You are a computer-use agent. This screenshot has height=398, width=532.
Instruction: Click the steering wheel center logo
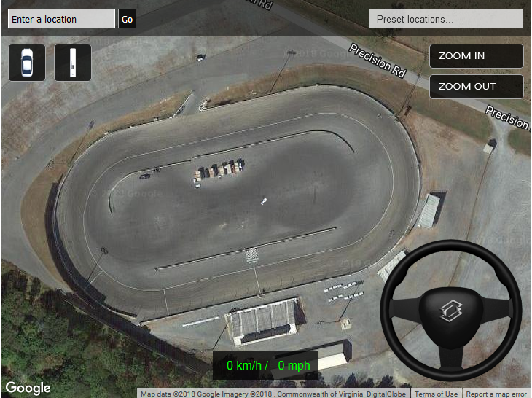coord(451,311)
